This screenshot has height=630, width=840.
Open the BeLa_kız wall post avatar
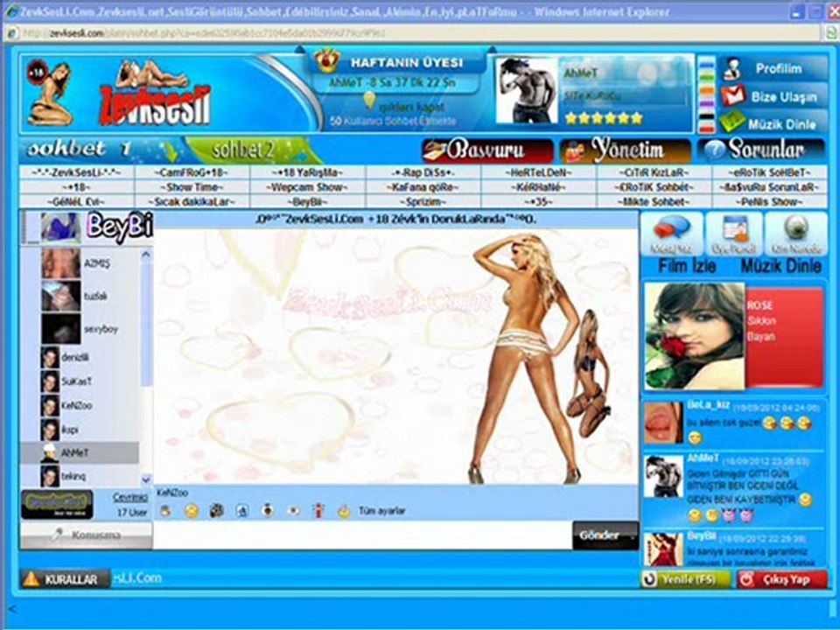pos(663,423)
